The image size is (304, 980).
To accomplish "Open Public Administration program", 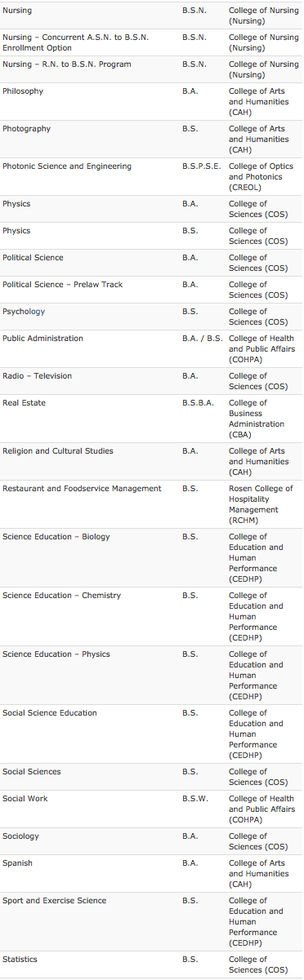I will coord(42,339).
